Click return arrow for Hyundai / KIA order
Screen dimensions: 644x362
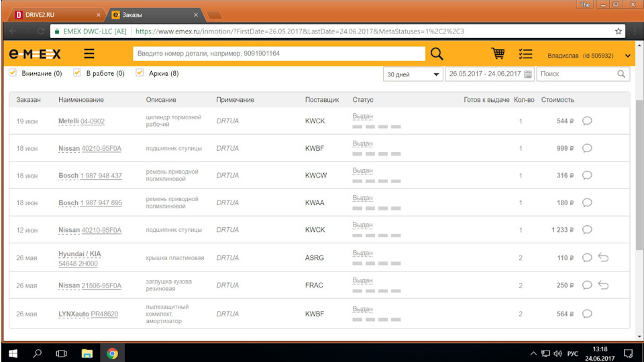coord(603,257)
